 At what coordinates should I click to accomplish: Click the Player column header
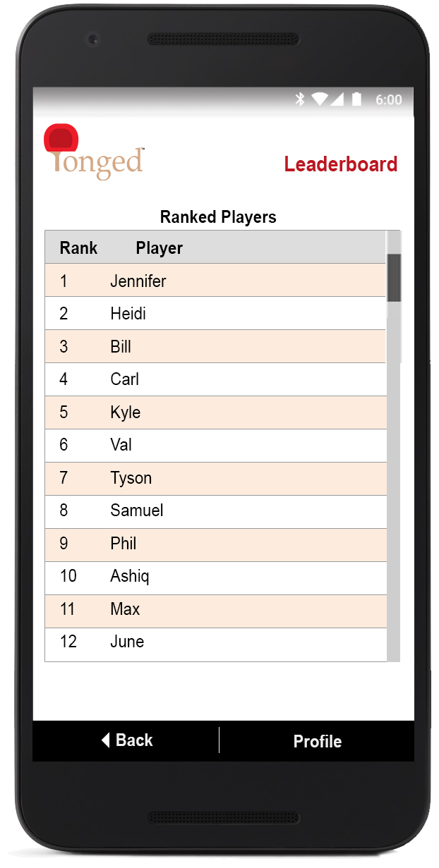(x=160, y=248)
